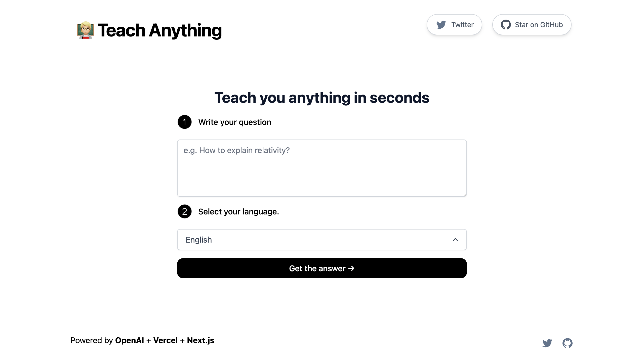Click the arrow inside the Get the answer button
This screenshot has height=362, width=644.
[x=351, y=268]
